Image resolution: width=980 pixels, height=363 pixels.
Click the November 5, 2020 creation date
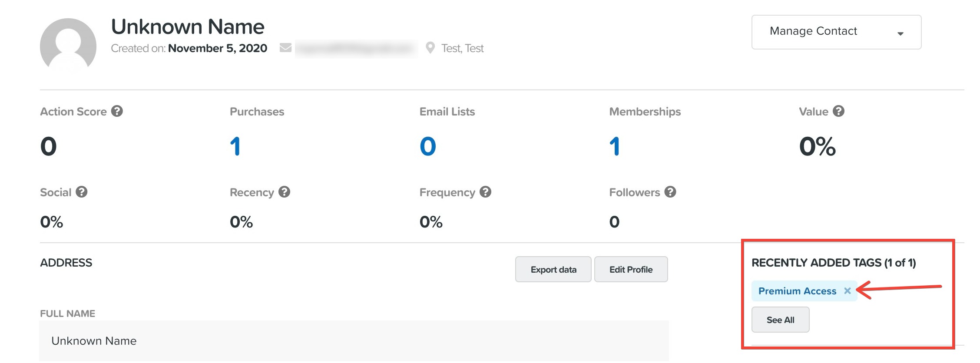218,48
